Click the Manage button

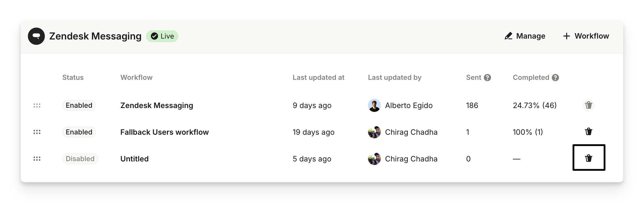pos(525,36)
